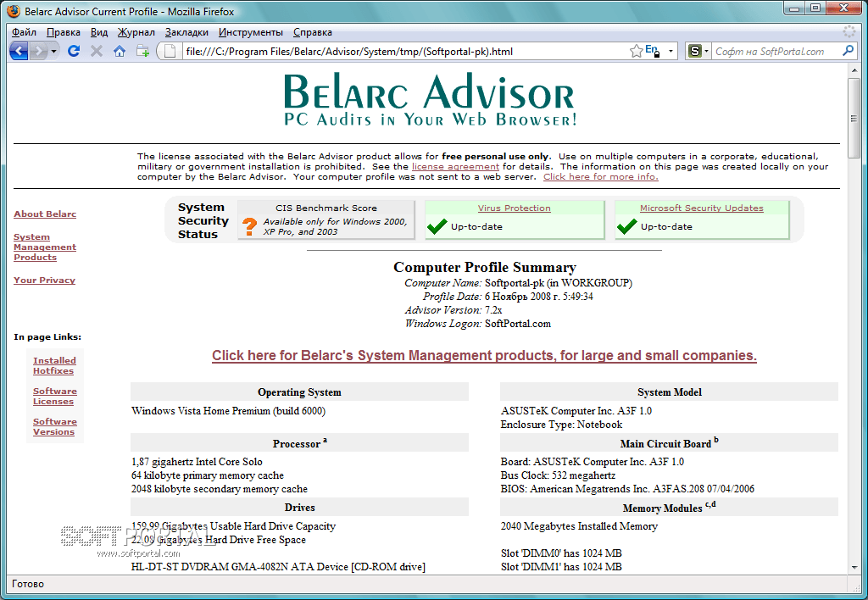Jump to the Installed Hotfixes section
Screen dimensions: 868x600
54,365
